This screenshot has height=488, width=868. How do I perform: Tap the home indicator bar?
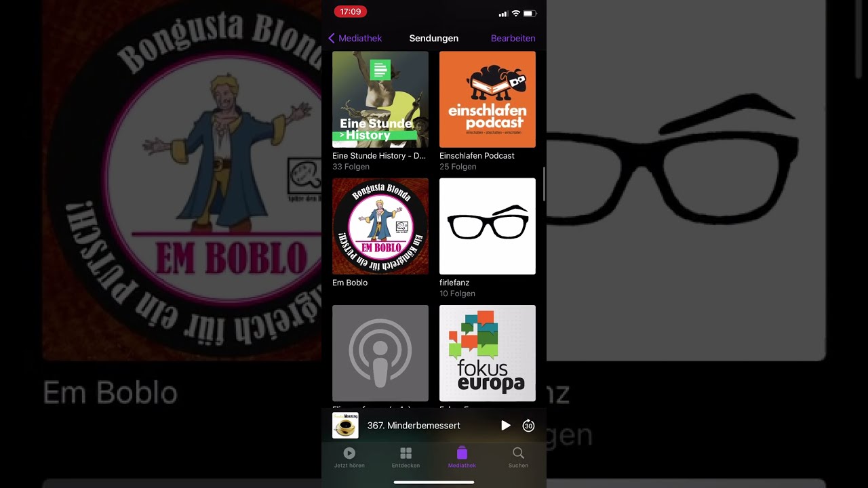point(434,483)
